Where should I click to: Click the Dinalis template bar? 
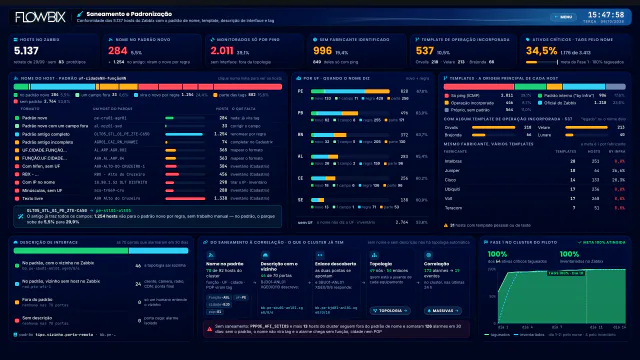coord(493,127)
